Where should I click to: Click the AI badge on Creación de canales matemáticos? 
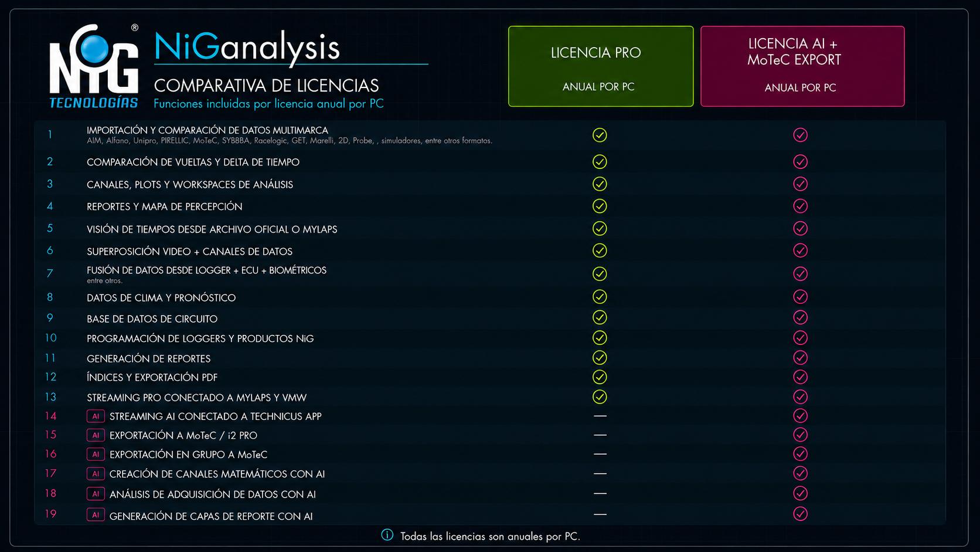click(x=96, y=474)
